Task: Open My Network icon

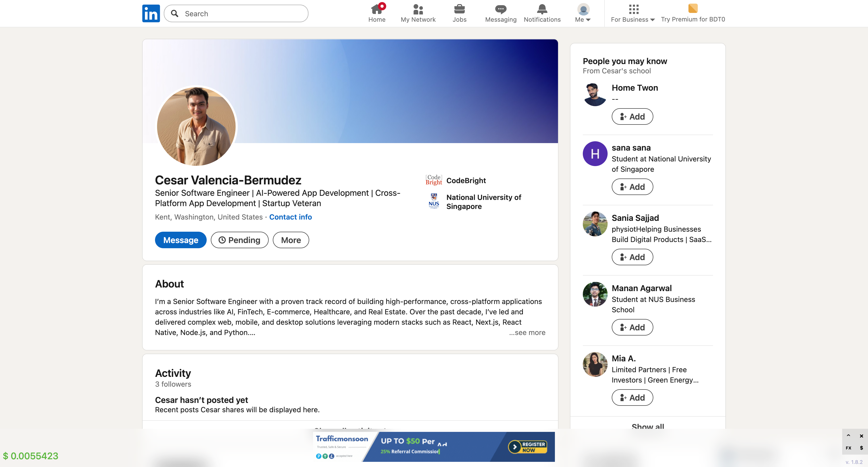Action: pos(418,9)
